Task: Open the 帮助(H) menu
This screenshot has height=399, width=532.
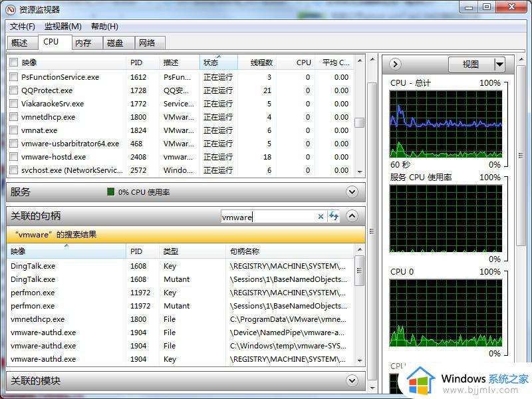Action: [104, 27]
